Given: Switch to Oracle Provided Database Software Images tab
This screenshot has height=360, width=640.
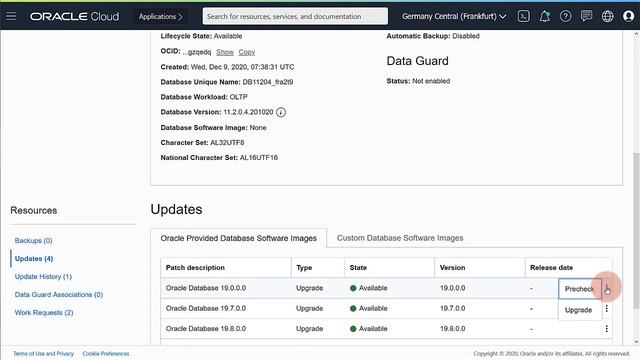Looking at the screenshot, I should (x=238, y=238).
